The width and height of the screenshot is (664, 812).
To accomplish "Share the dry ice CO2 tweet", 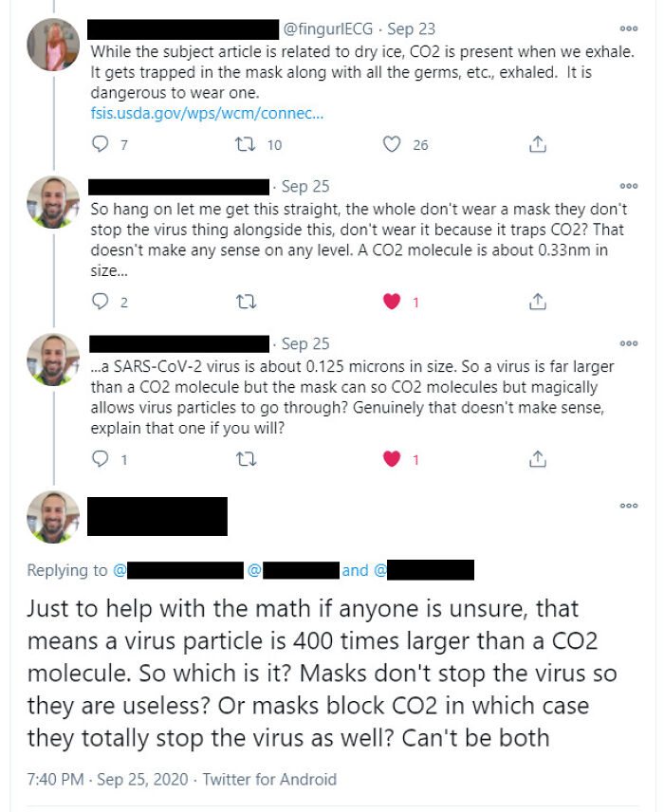I will coord(537,143).
